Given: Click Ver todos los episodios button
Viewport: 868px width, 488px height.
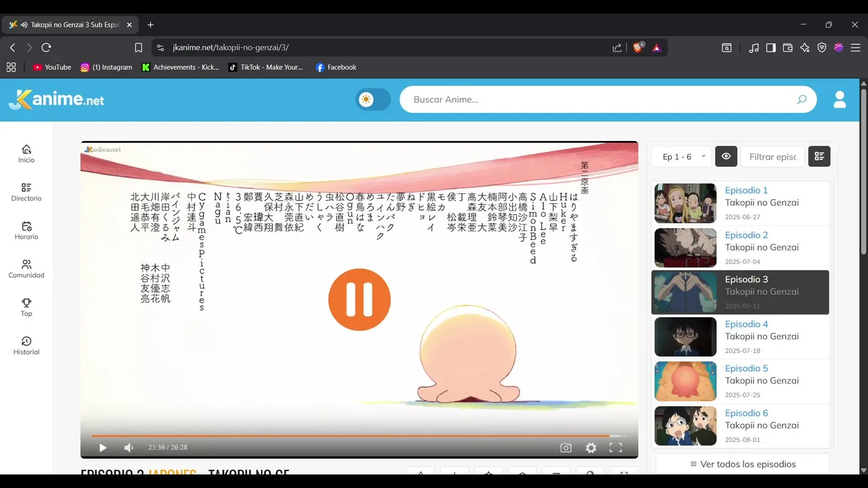Looking at the screenshot, I should click(743, 464).
